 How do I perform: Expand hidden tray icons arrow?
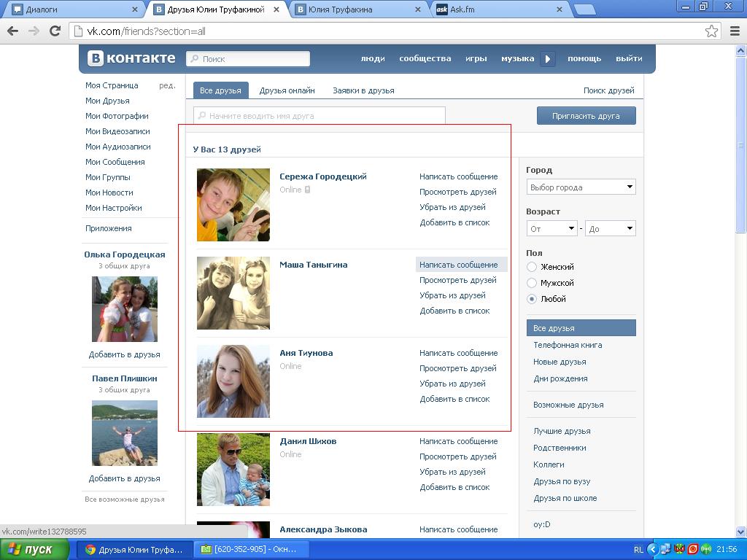click(652, 550)
